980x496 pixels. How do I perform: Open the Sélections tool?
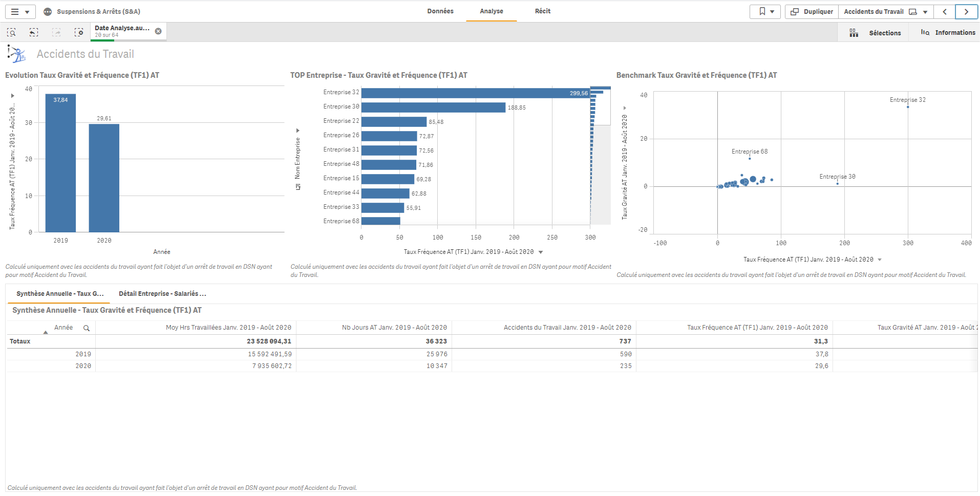pyautogui.click(x=876, y=33)
